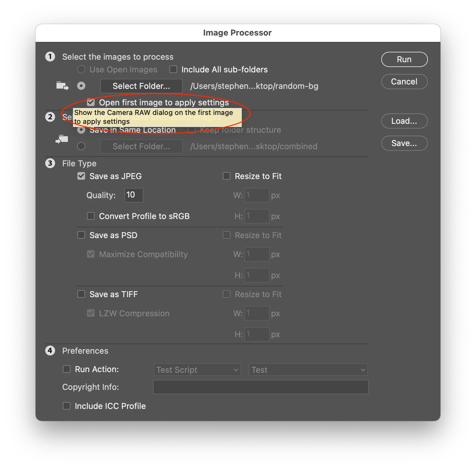Image resolution: width=476 pixels, height=468 pixels.
Task: Toggle Resize to Fit for TIFF
Action: [x=227, y=294]
